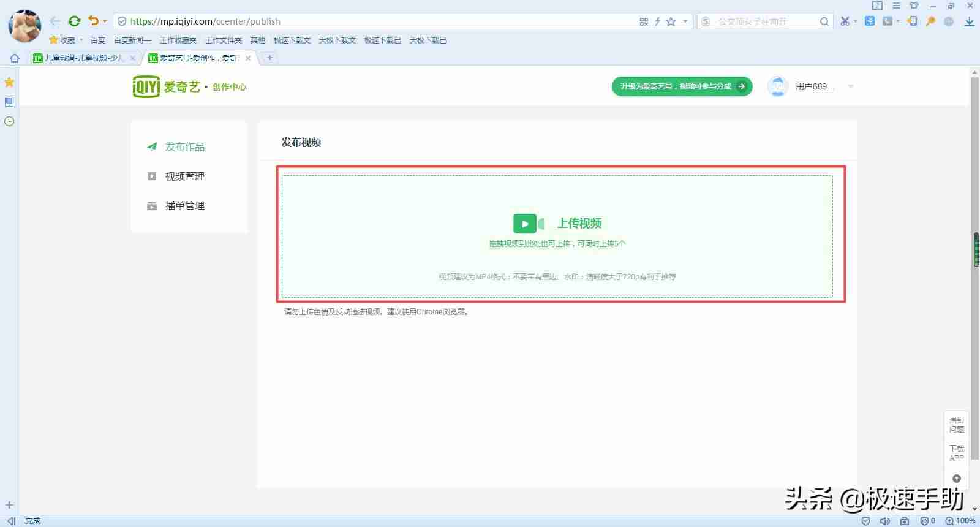This screenshot has height=527, width=980.
Task: Click the orange key password icon
Action: click(x=930, y=21)
